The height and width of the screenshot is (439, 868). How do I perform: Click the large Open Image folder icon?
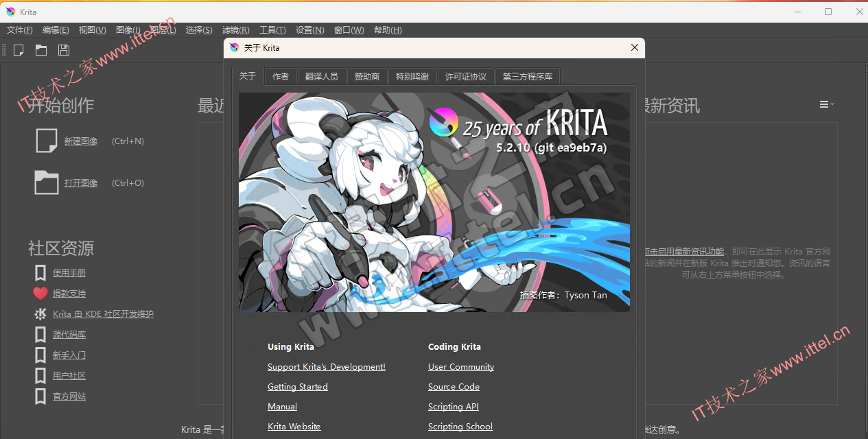(x=47, y=182)
